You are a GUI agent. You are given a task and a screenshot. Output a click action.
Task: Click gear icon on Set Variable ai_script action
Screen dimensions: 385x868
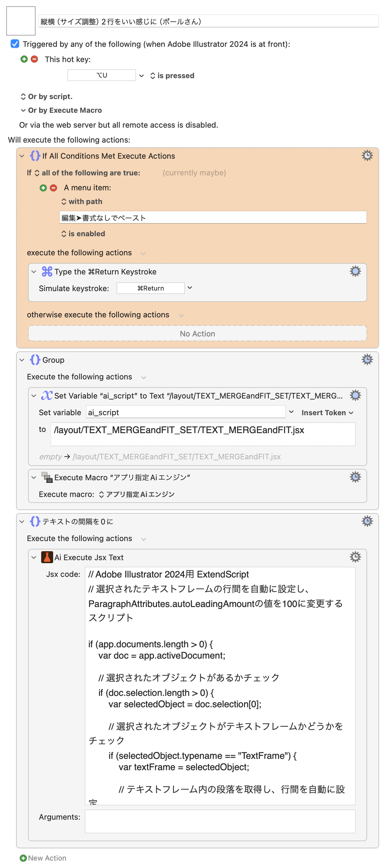(x=355, y=395)
